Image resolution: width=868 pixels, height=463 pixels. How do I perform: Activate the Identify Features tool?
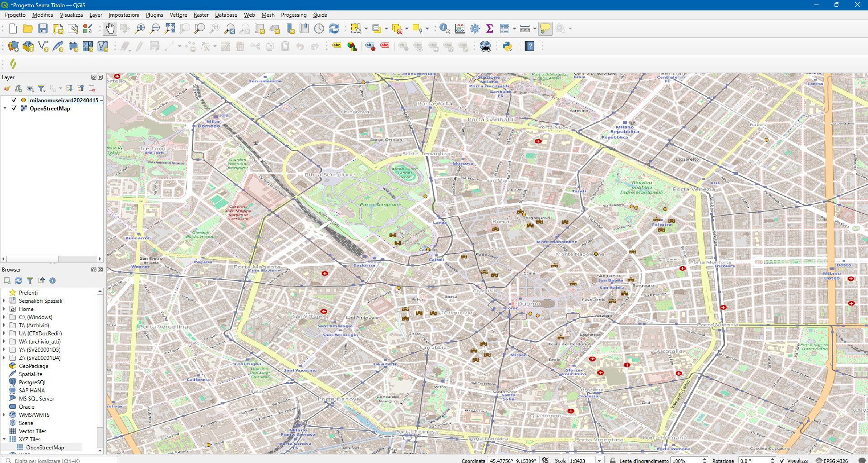click(444, 29)
